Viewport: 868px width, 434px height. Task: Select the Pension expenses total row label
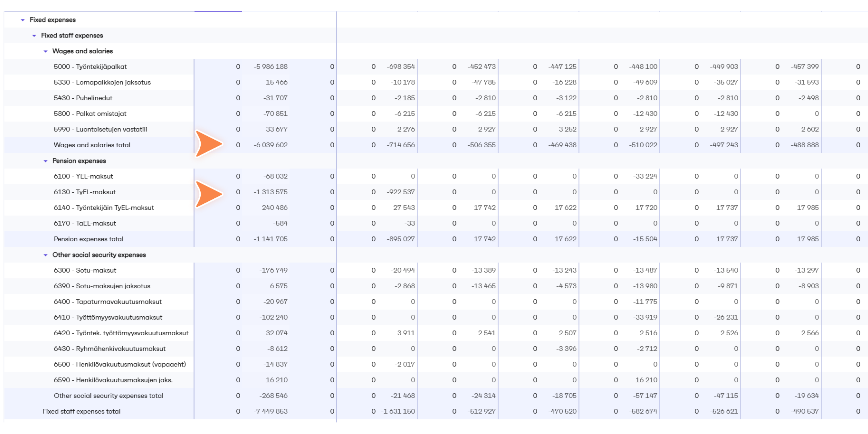(89, 239)
